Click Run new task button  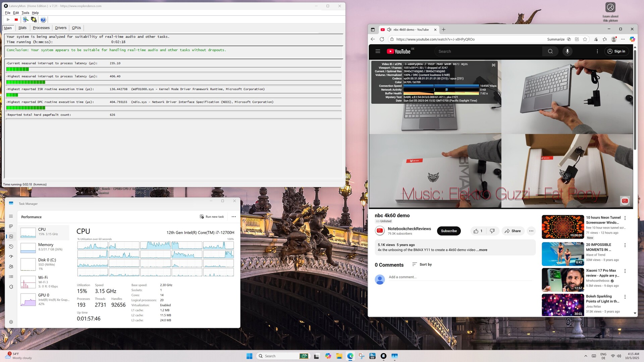[x=212, y=217]
